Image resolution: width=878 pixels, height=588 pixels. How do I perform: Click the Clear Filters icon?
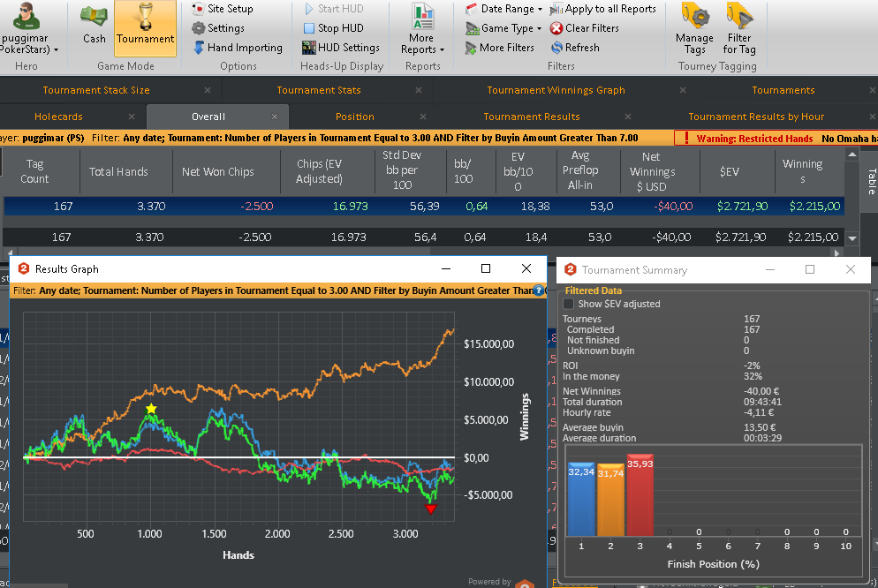[556, 28]
